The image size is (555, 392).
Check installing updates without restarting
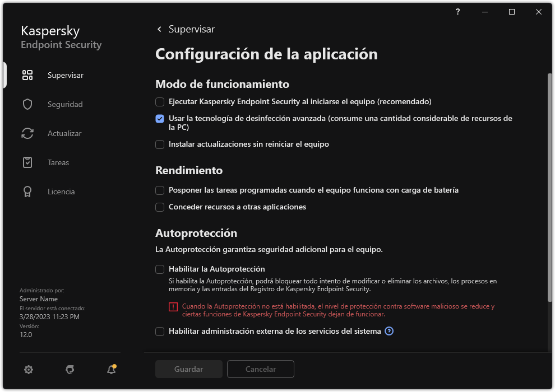point(160,144)
